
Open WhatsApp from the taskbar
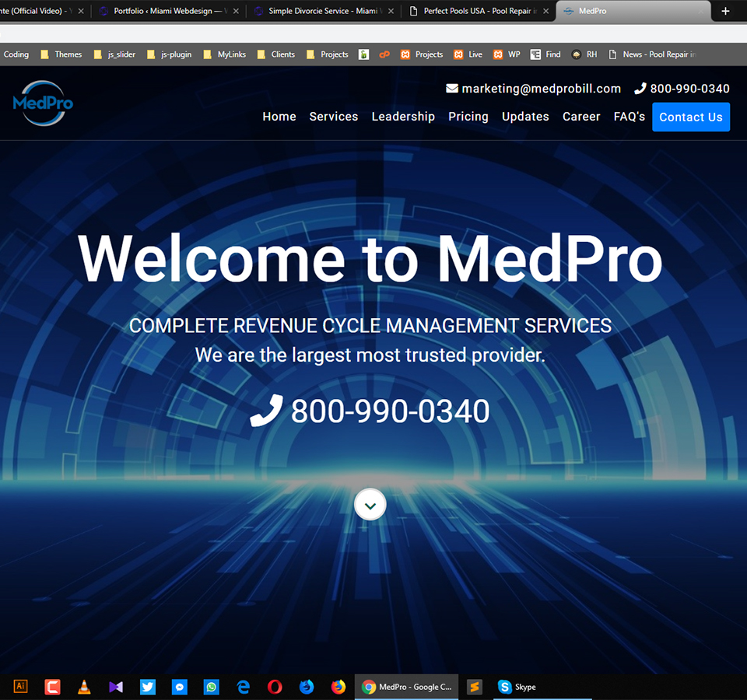[x=212, y=687]
